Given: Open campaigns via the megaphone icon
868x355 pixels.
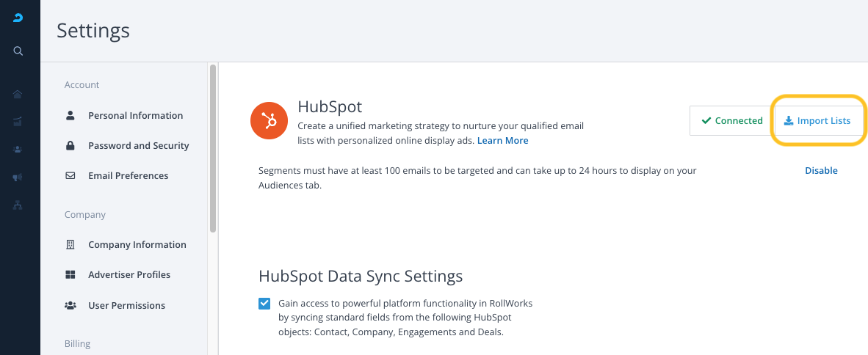Looking at the screenshot, I should pos(18,177).
